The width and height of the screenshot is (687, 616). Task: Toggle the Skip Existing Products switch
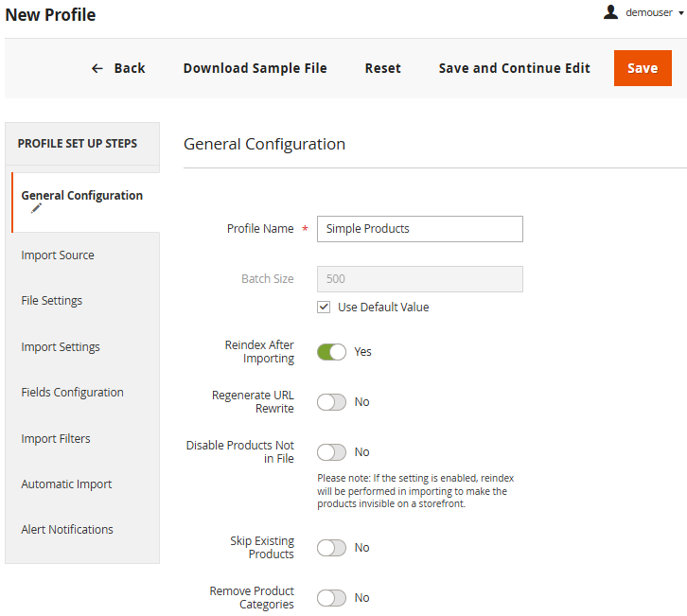click(x=331, y=548)
